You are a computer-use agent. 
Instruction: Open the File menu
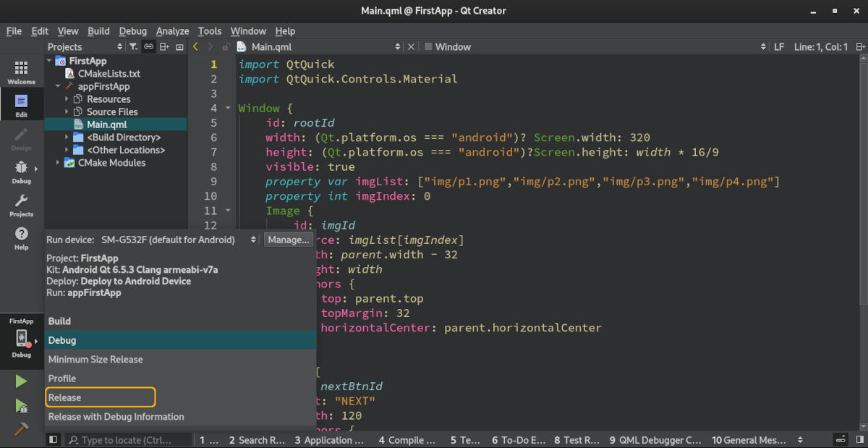(14, 31)
